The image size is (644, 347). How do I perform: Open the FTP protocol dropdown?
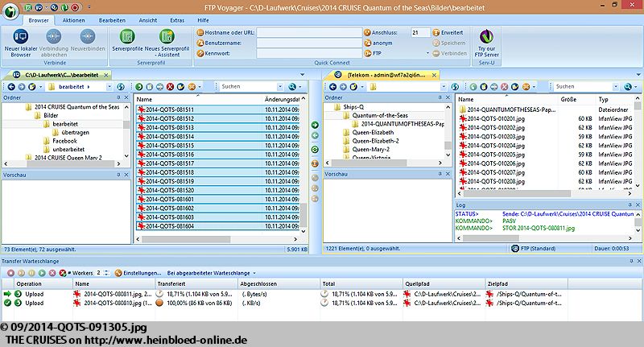point(427,53)
